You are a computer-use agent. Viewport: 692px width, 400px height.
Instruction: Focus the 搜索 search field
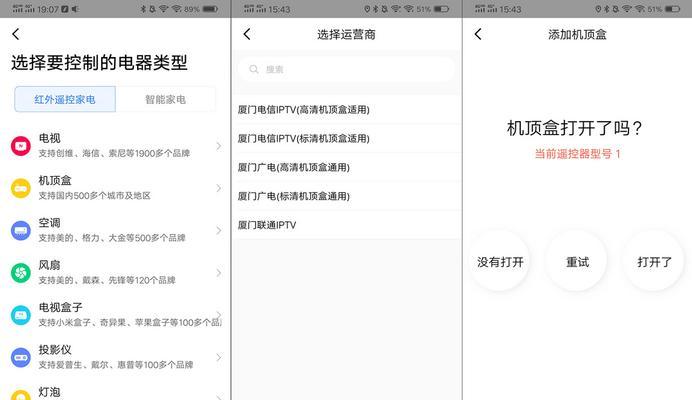tap(346, 69)
